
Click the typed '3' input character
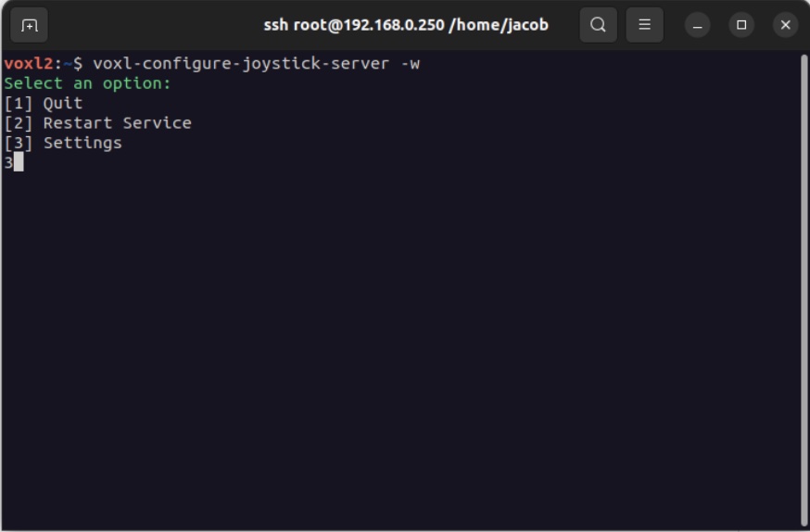pos(8,162)
